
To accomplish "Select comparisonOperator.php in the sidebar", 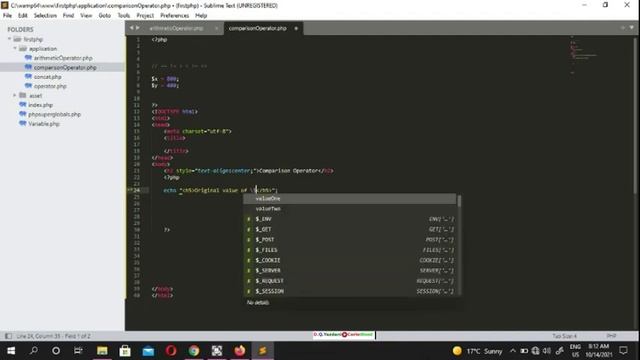I will point(65,67).
